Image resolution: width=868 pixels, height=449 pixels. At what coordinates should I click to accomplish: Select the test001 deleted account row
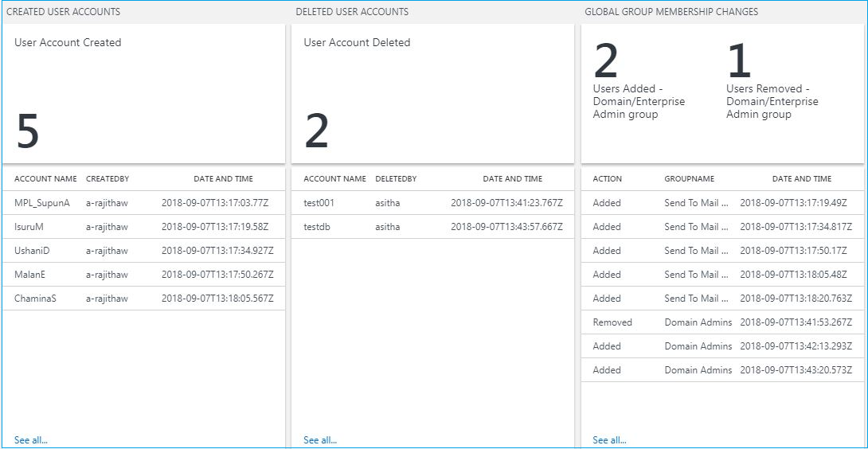[x=433, y=203]
